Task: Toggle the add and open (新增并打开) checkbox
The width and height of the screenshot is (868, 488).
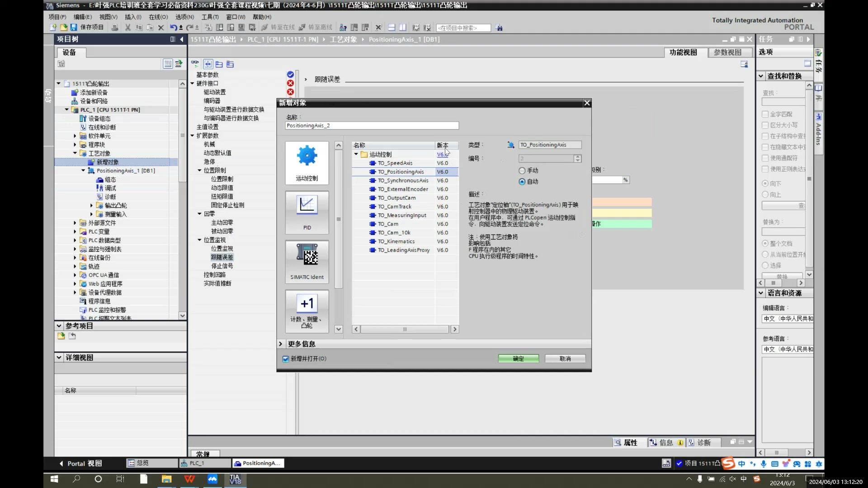Action: 286,359
